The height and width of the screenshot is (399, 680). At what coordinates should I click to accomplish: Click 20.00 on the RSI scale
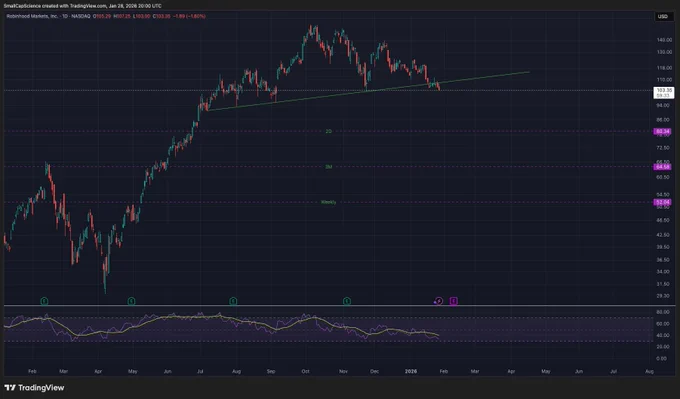click(662, 347)
